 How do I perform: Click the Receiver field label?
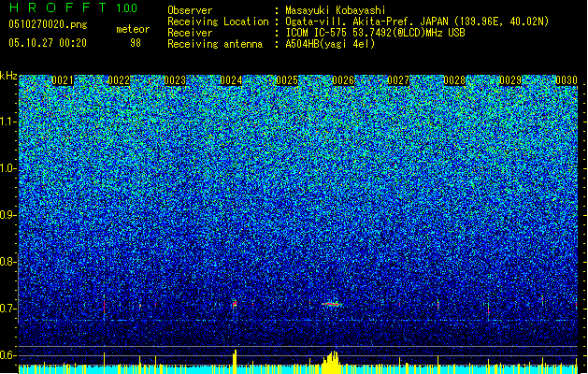coord(190,33)
